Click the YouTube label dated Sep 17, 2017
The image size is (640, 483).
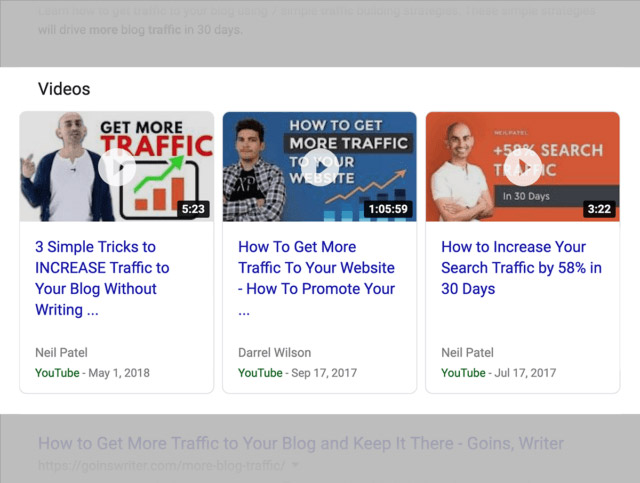click(260, 373)
